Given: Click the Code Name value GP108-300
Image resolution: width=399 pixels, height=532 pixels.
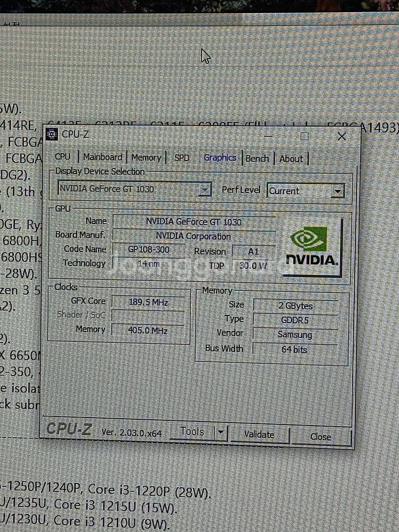Looking at the screenshot, I should point(148,250).
